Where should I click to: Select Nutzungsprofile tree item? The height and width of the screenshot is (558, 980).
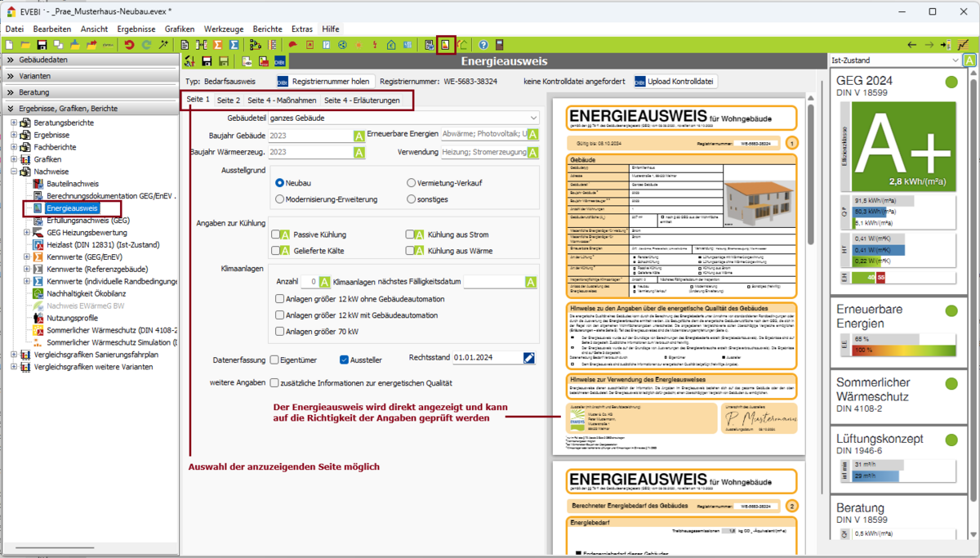point(72,318)
